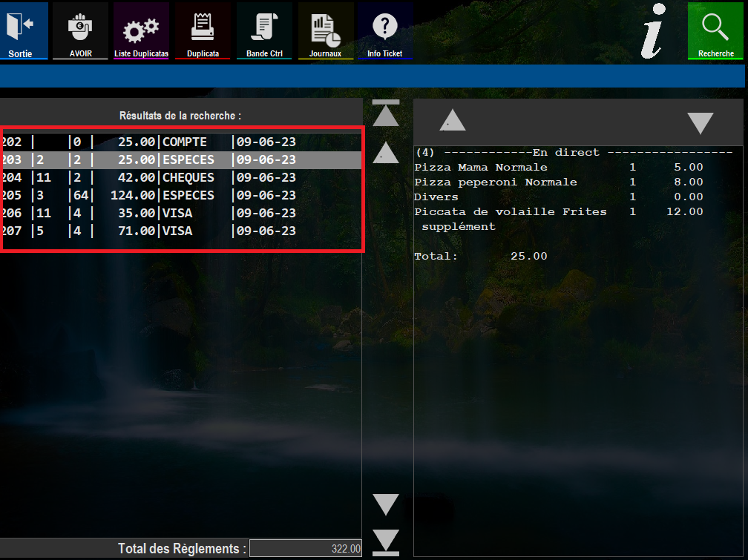Viewport: 748px width, 560px height.
Task: Jump to bottom of results list arrow
Action: 385,543
